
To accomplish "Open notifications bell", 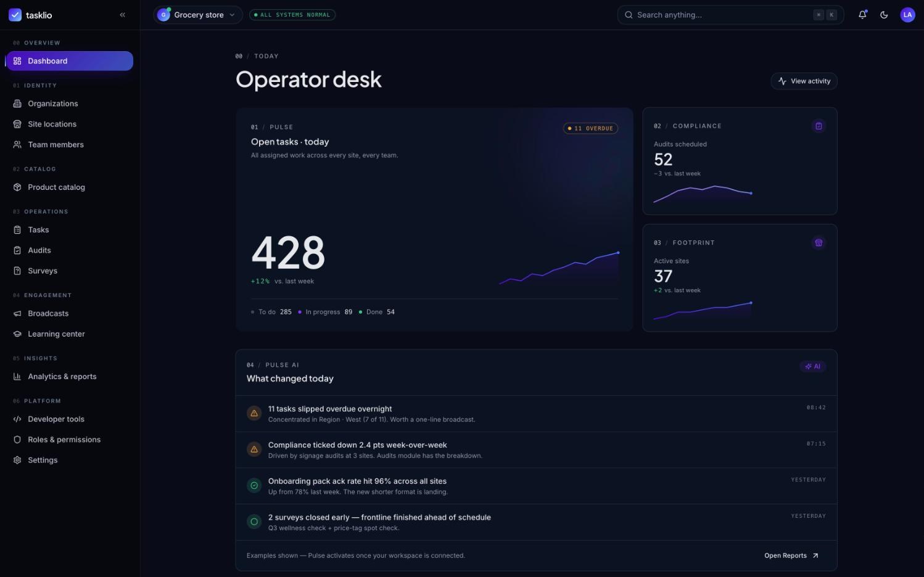I will click(862, 15).
